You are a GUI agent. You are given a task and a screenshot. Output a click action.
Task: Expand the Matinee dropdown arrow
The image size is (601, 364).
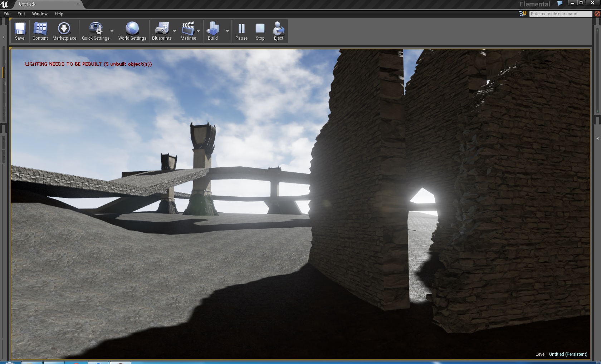199,31
